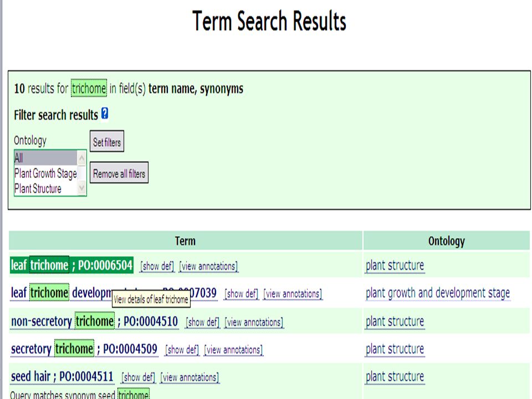Show definition for non-secretory trichome
532x399 pixels.
tap(203, 323)
